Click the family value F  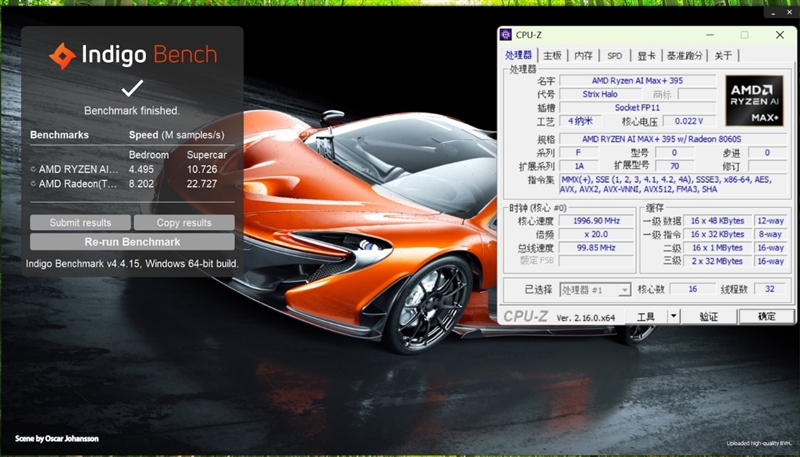579,153
